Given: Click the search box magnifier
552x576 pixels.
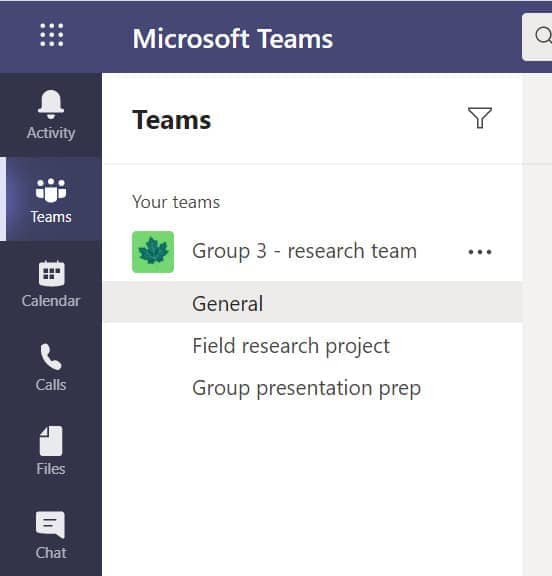Looking at the screenshot, I should 543,36.
